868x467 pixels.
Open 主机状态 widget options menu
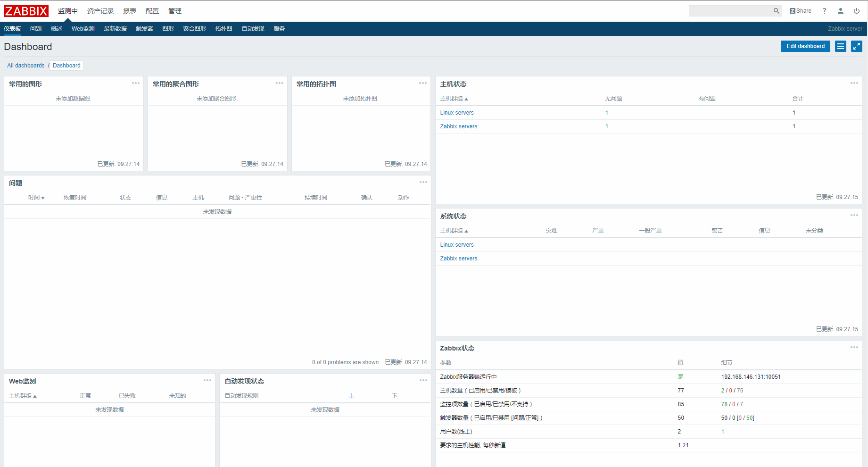854,83
